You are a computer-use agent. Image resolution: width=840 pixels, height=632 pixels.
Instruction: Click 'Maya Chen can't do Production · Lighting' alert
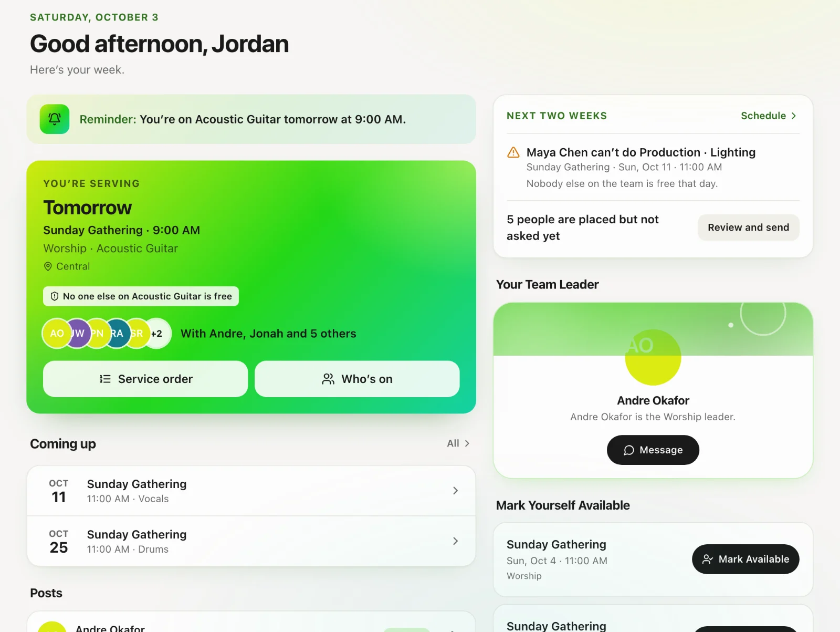point(641,152)
